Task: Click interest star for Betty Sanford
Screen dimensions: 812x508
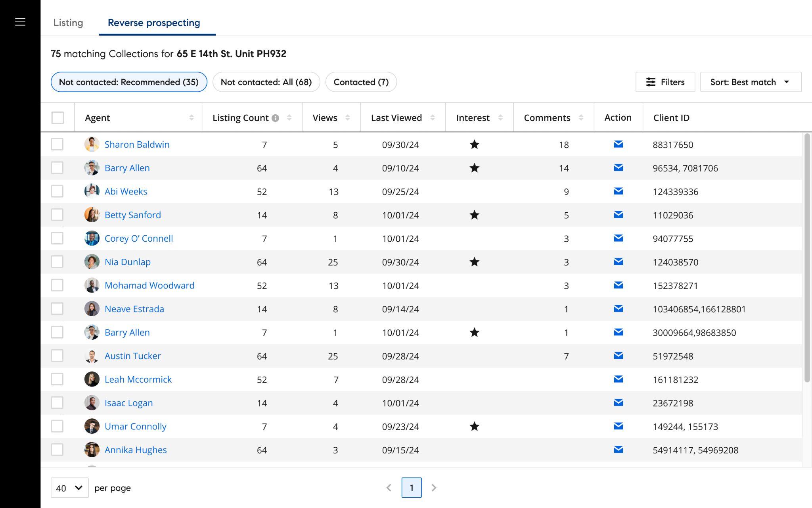Action: coord(474,215)
